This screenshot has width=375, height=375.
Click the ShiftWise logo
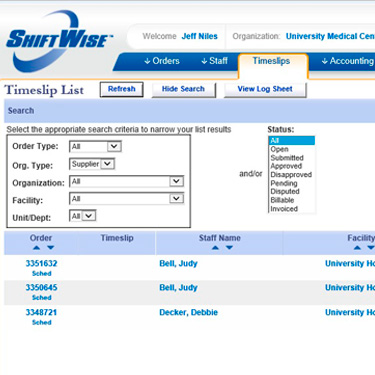click(x=59, y=41)
